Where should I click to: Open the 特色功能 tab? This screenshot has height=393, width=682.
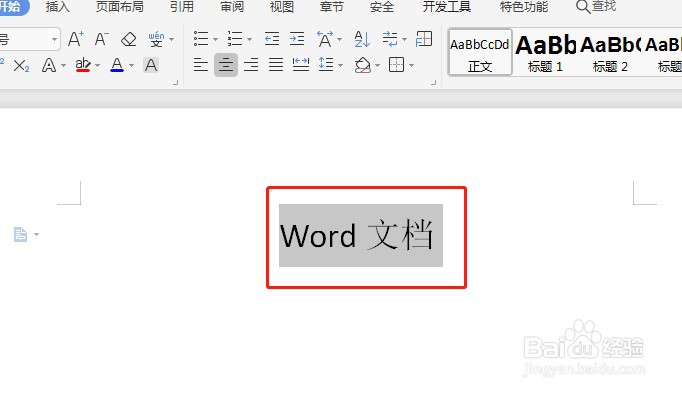pyautogui.click(x=524, y=7)
